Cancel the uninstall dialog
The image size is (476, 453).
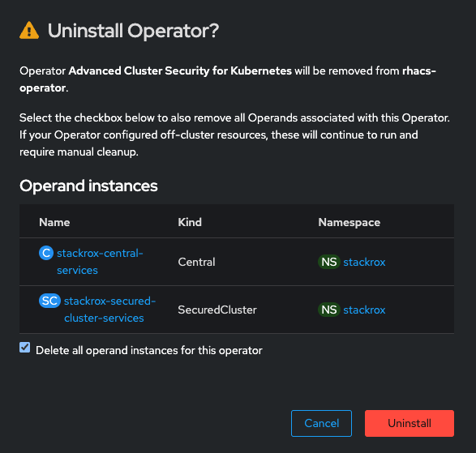(321, 423)
